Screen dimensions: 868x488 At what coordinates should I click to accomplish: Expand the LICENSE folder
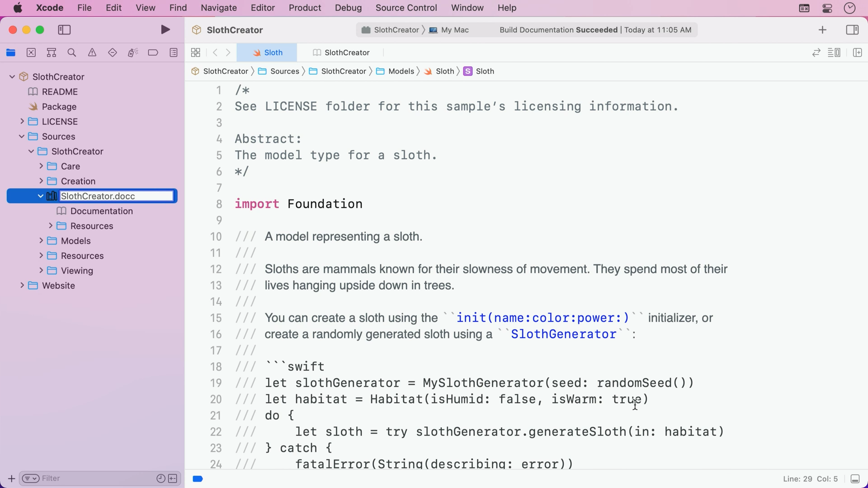(x=22, y=122)
